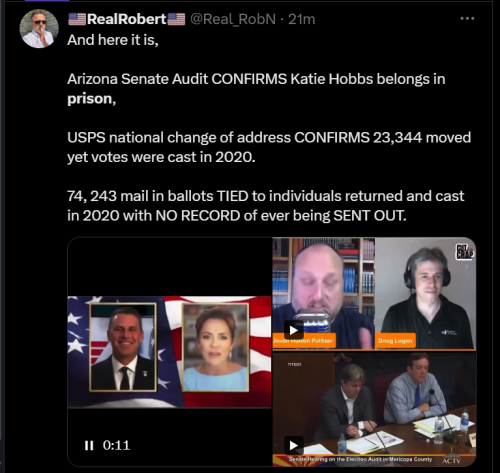The image size is (500, 473).
Task: Click play button on the Pulitzer interview clip
Action: point(294,330)
